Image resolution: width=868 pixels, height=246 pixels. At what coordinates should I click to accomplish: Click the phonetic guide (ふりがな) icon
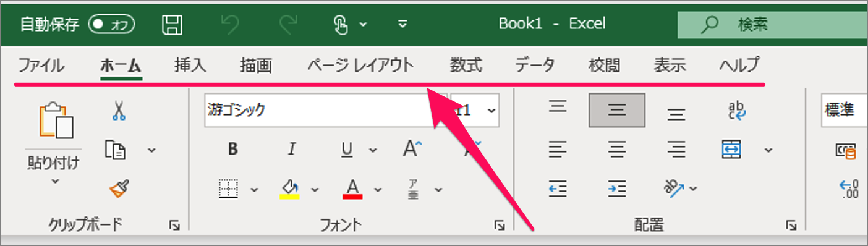412,189
